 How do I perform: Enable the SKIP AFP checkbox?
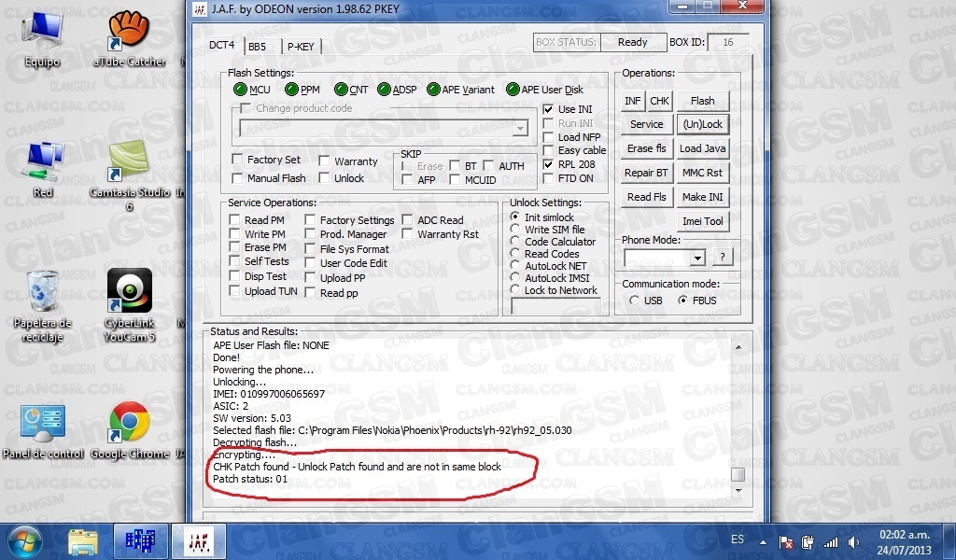tap(407, 180)
